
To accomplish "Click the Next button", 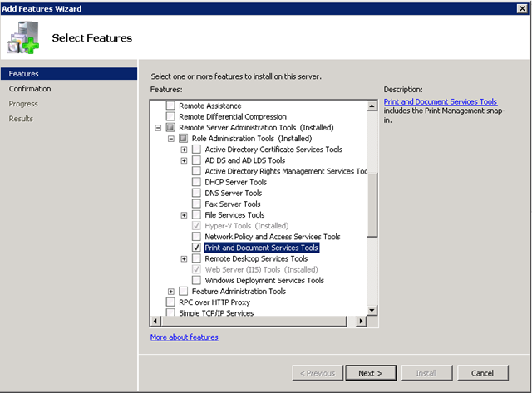I will tap(370, 373).
